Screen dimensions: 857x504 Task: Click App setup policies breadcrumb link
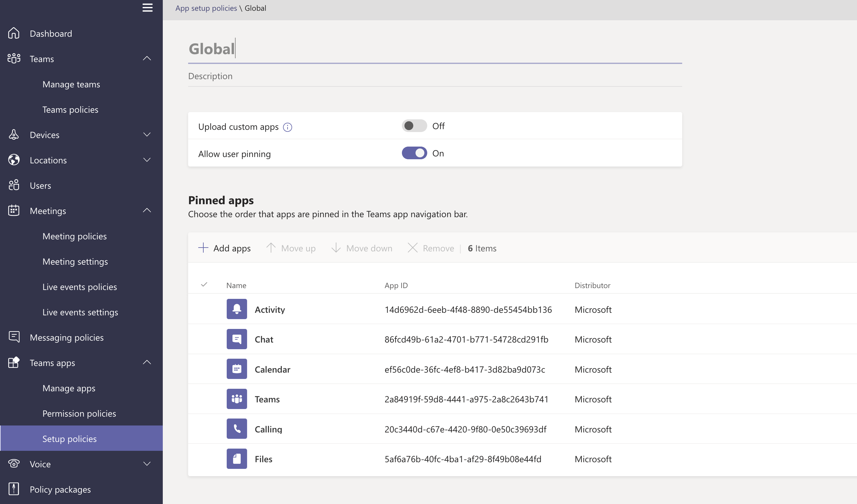click(x=206, y=8)
